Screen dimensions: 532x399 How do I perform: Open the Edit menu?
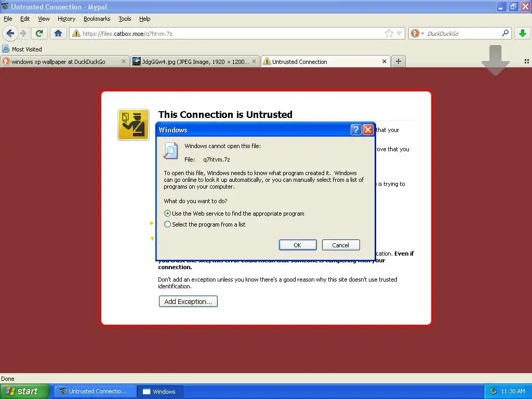click(x=25, y=19)
